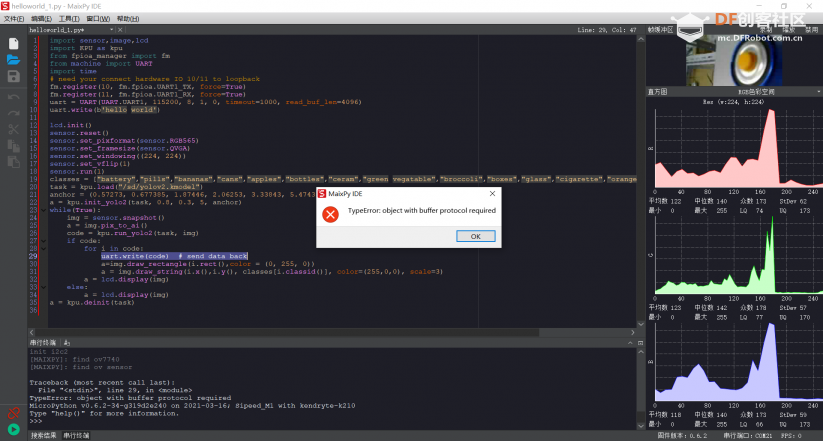Paste with the sidebar clipboard icon
The image size is (823, 441).
(14, 162)
